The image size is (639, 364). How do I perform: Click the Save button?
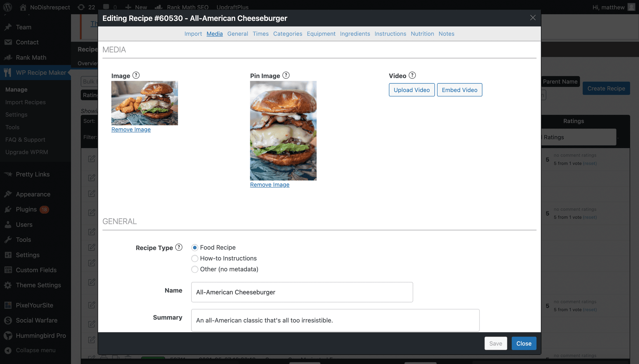pyautogui.click(x=496, y=343)
